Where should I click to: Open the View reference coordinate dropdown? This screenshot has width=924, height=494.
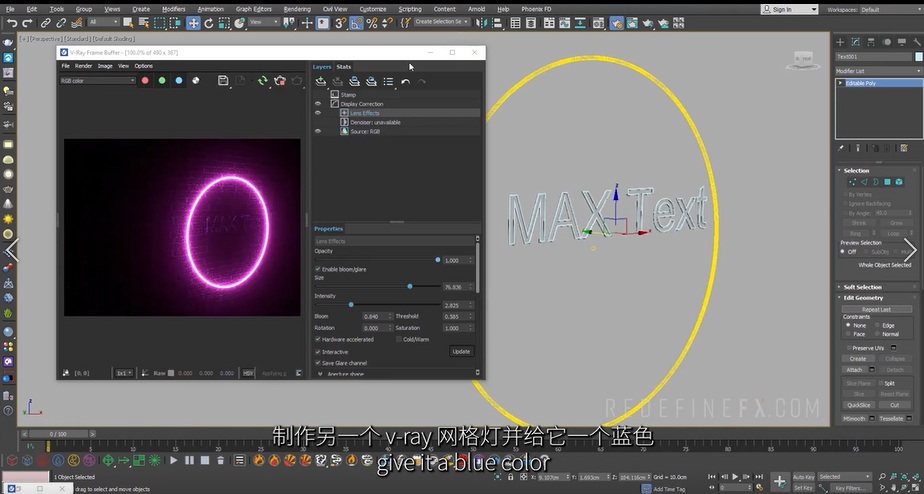tap(263, 22)
